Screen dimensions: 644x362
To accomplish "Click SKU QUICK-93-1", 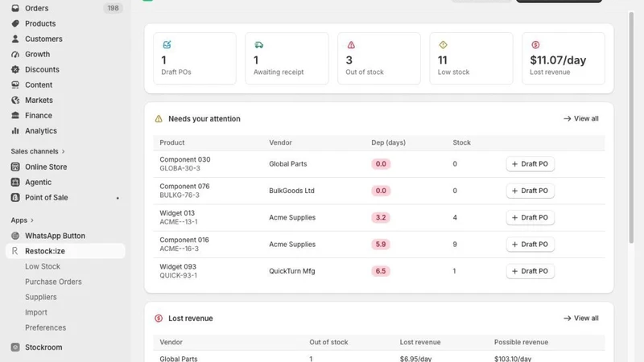I will coord(178,275).
